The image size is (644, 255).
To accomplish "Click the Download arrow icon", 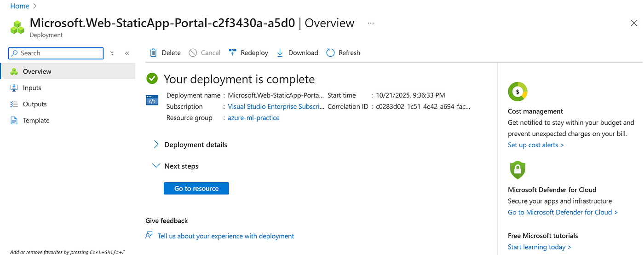I will (x=280, y=53).
